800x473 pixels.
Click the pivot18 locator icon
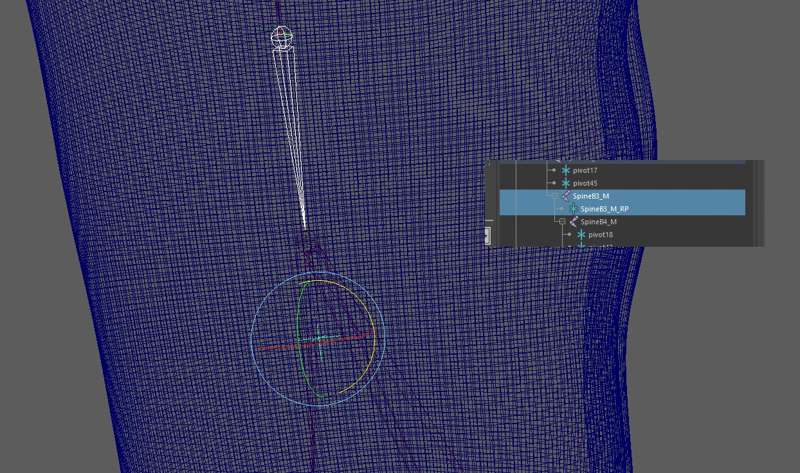pyautogui.click(x=580, y=235)
